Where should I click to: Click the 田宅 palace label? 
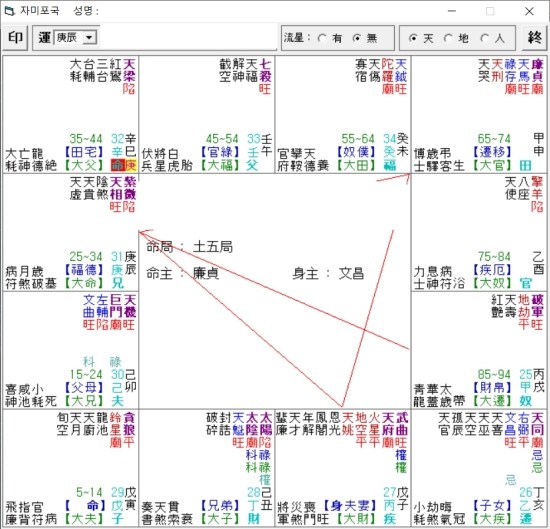[84, 152]
